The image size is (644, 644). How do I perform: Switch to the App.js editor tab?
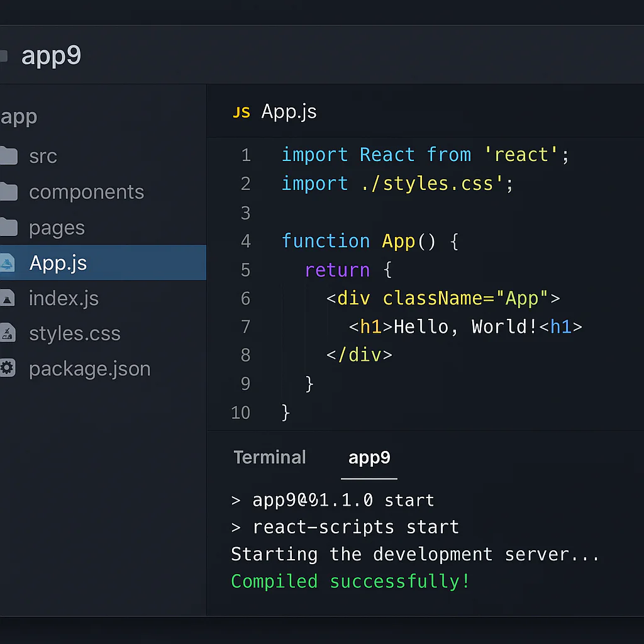click(x=275, y=112)
